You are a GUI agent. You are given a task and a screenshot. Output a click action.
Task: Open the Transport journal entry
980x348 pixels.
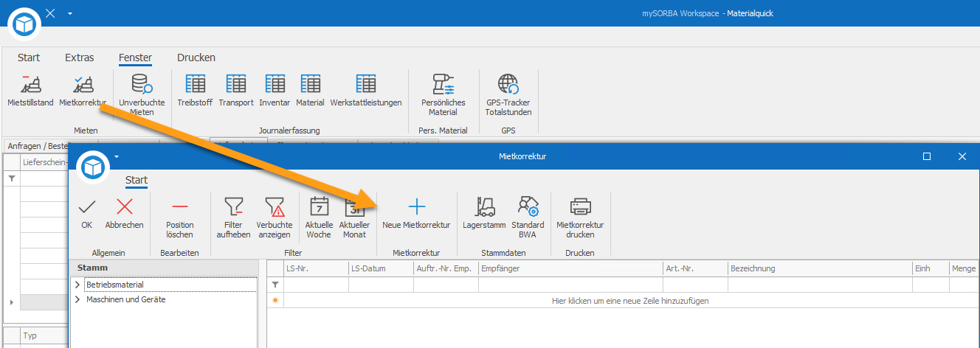click(x=236, y=91)
